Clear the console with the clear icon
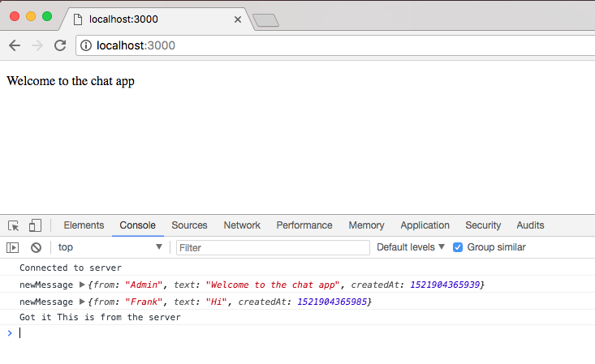595x364 pixels. (36, 247)
